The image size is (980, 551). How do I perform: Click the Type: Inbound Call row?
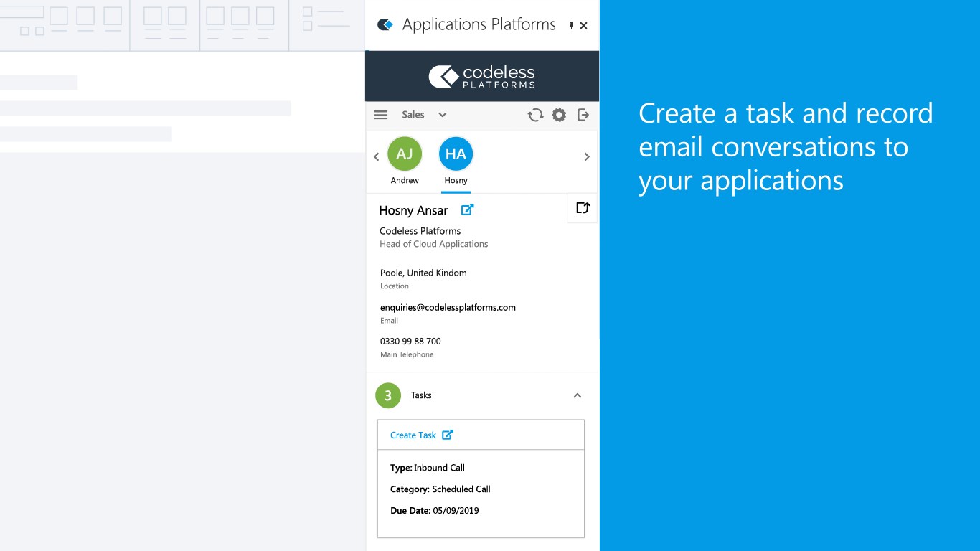(x=428, y=468)
